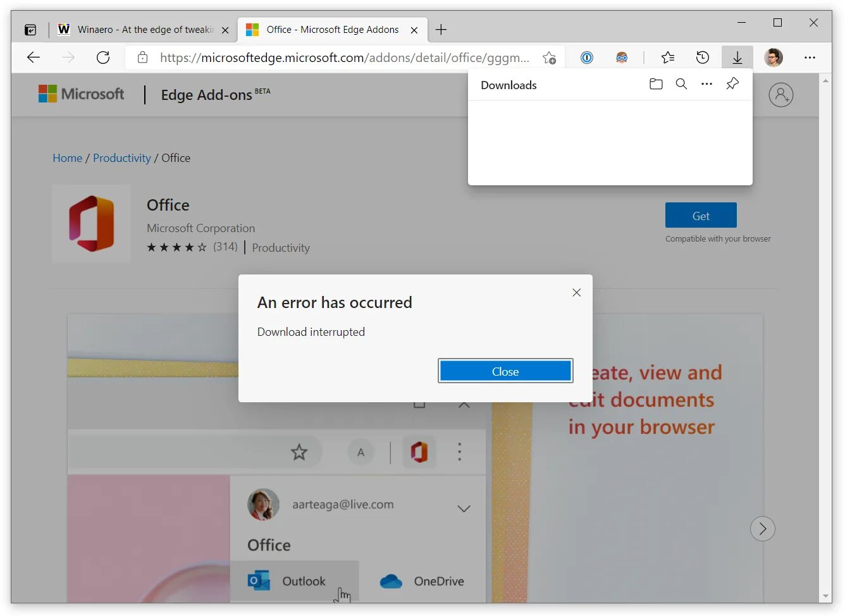The image size is (845, 616).
Task: Close the Winaero tab
Action: (225, 30)
